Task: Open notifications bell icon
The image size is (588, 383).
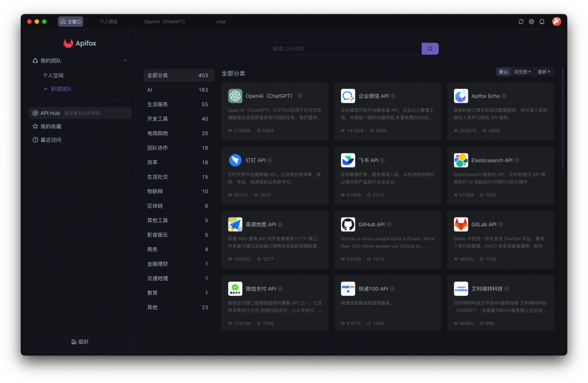Action: 542,22
